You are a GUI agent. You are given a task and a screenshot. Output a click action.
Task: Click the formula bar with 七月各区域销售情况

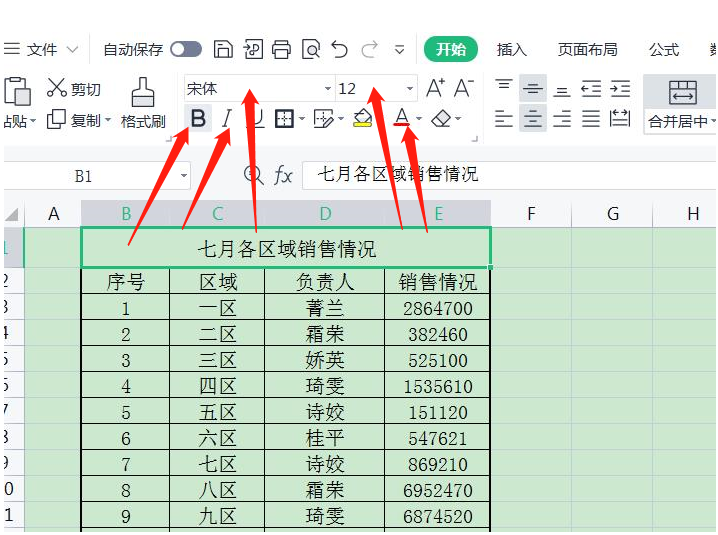click(x=510, y=175)
